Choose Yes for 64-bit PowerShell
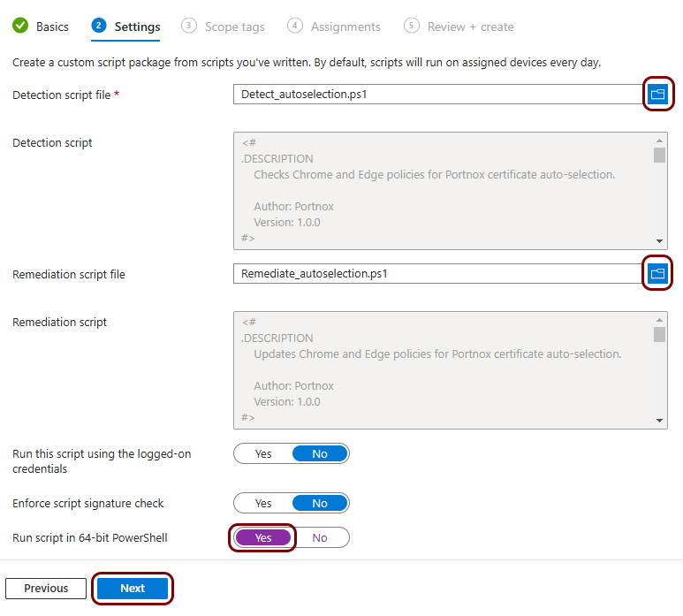 click(x=263, y=537)
